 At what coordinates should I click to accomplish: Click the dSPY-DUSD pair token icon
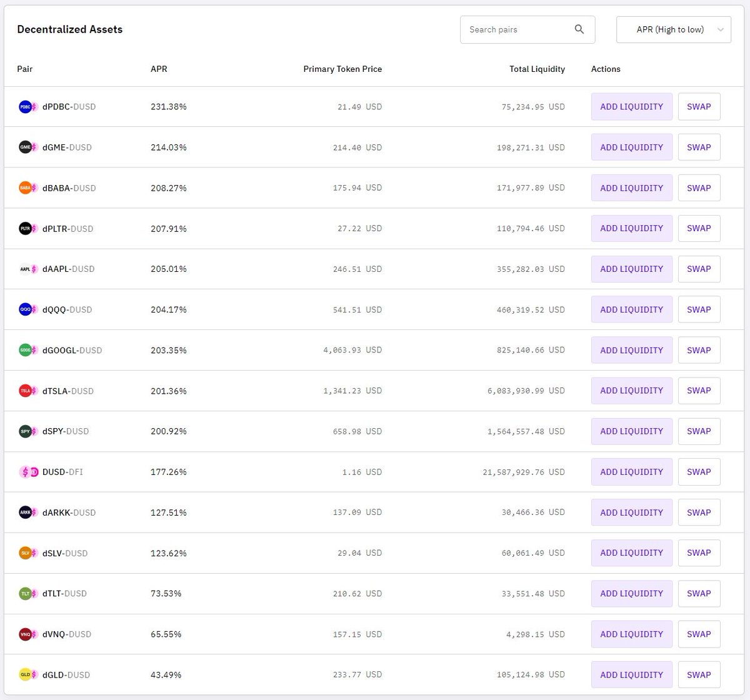pyautogui.click(x=29, y=431)
